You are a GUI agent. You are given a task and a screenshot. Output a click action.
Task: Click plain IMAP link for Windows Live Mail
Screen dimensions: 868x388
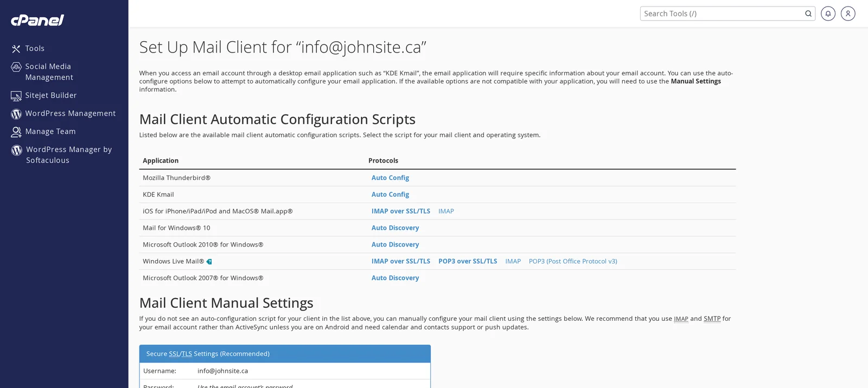coord(513,261)
